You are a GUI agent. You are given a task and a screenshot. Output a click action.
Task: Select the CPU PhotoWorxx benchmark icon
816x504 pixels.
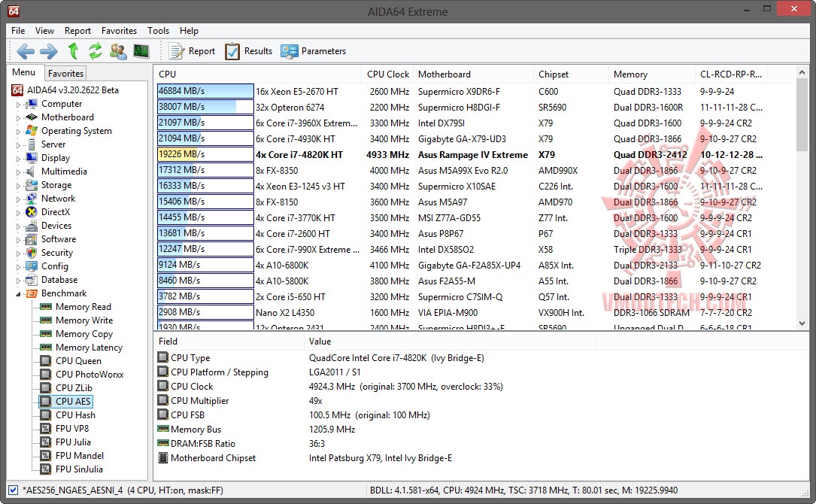click(x=46, y=375)
